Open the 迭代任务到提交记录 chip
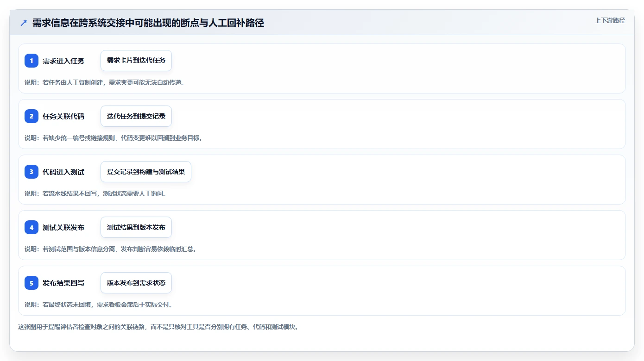Viewport: 644px width, 361px height. [136, 116]
